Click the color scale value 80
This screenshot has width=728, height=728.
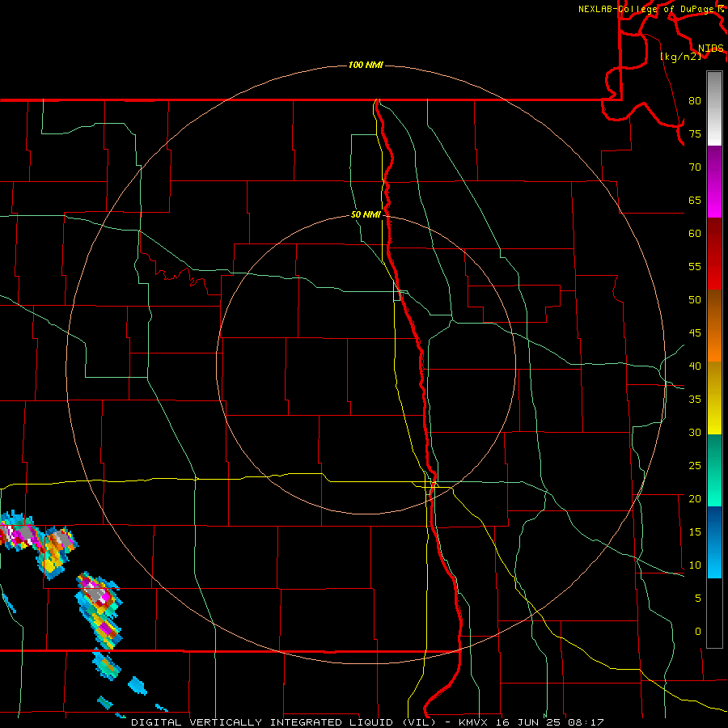pos(695,101)
